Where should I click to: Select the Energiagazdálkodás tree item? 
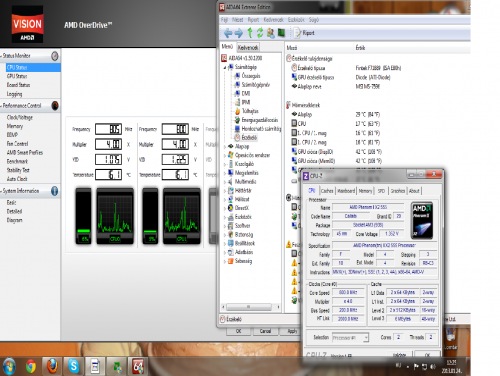tap(256, 120)
